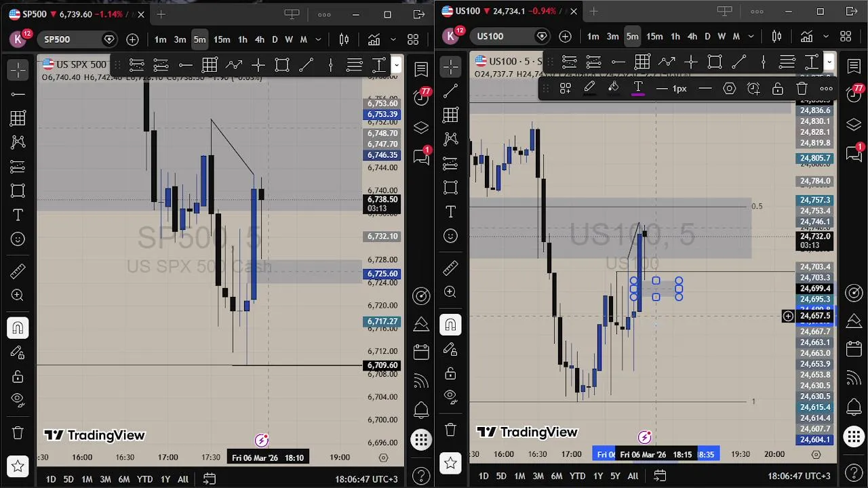Image resolution: width=868 pixels, height=488 pixels.
Task: Open Fib/Gann tools in SP500 left toolbar
Action: point(18,119)
